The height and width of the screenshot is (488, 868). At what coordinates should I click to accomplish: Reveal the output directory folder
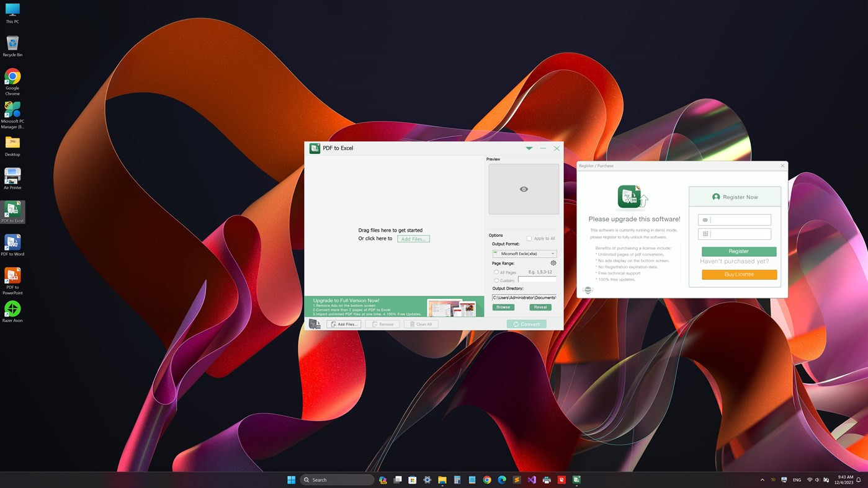[540, 308]
